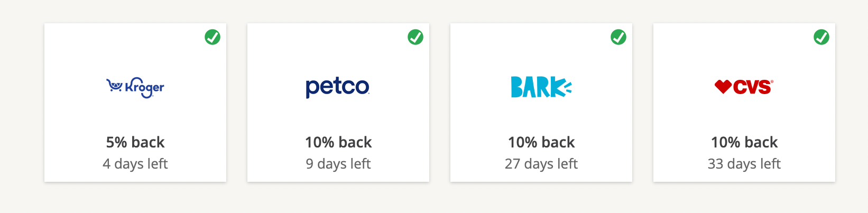
Task: Toggle the green checkmark on BARK offer
Action: (618, 37)
